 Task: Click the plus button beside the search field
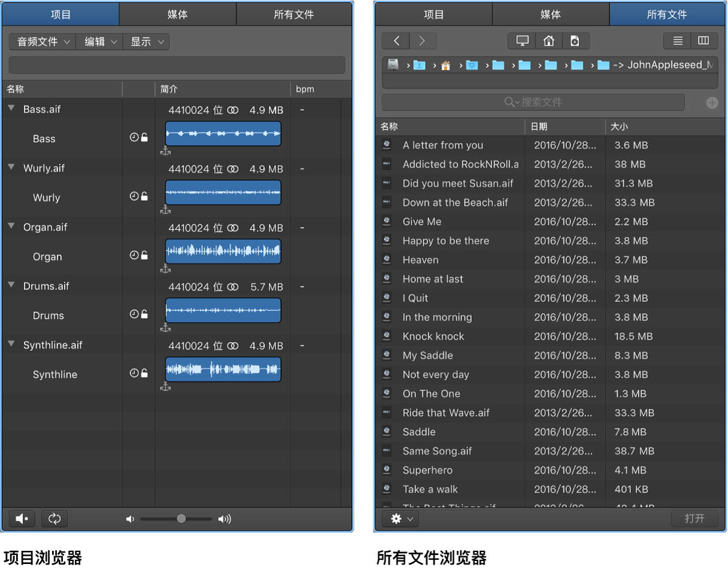pyautogui.click(x=712, y=102)
